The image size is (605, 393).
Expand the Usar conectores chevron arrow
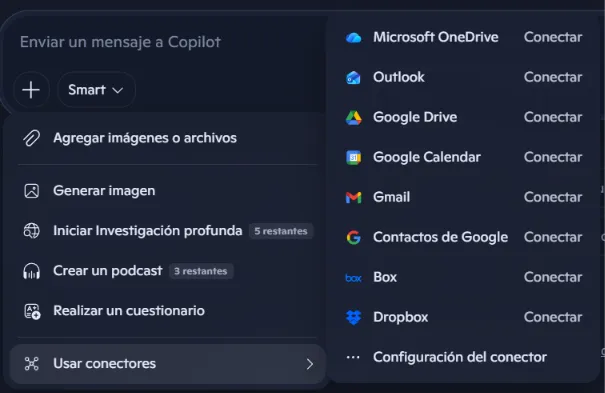click(309, 364)
